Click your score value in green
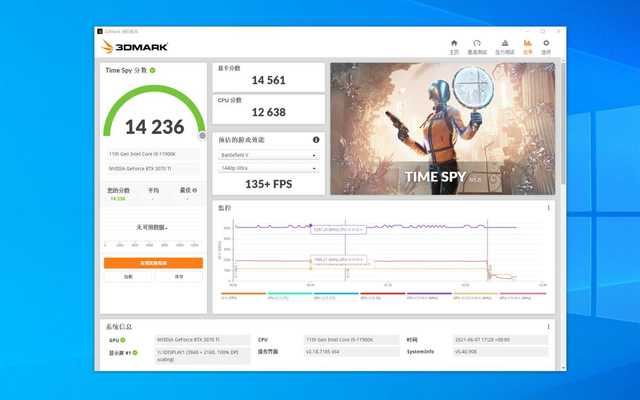This screenshot has width=640, height=400. 118,199
